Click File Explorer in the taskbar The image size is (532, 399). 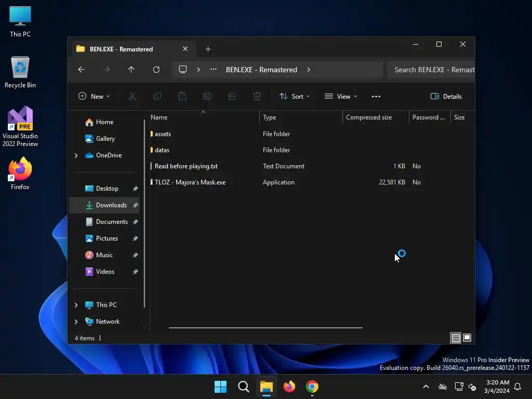[267, 387]
